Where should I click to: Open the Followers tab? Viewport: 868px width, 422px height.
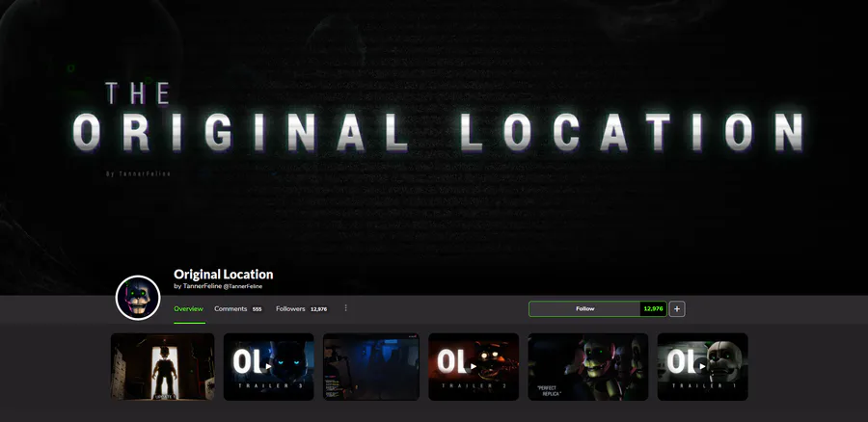[x=302, y=308]
